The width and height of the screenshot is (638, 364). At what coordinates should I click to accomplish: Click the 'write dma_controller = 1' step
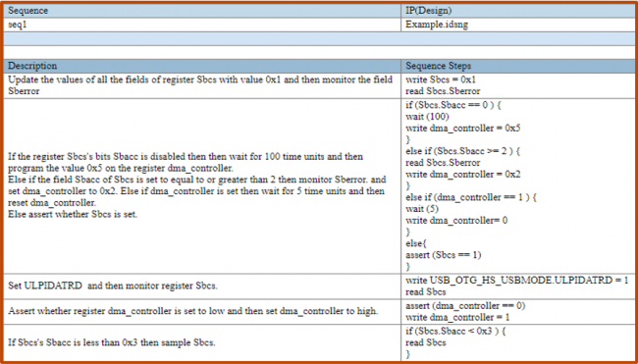click(457, 318)
